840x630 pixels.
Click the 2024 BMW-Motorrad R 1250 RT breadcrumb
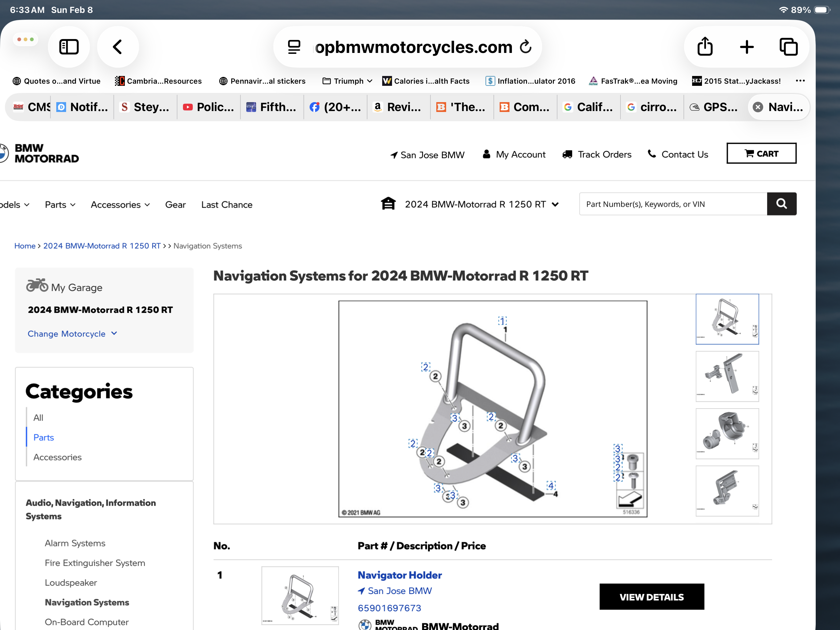[102, 246]
